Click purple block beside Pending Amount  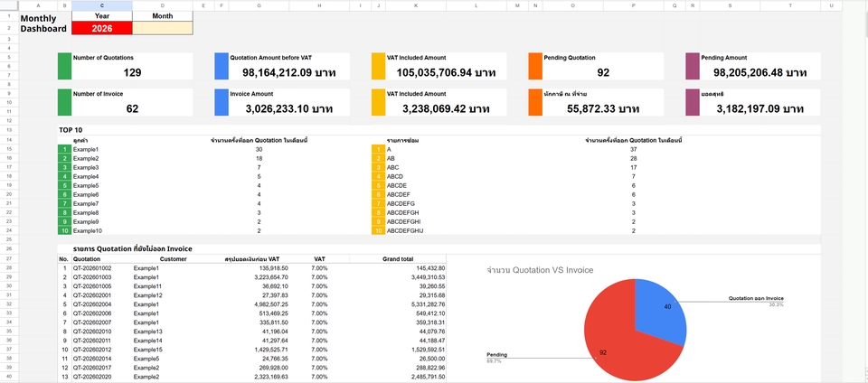pos(693,66)
